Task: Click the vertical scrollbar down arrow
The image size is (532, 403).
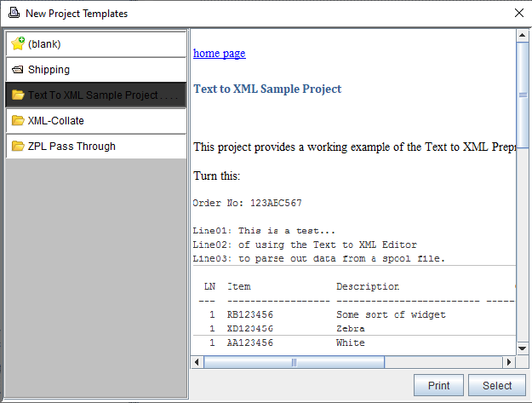Action: coord(522,348)
